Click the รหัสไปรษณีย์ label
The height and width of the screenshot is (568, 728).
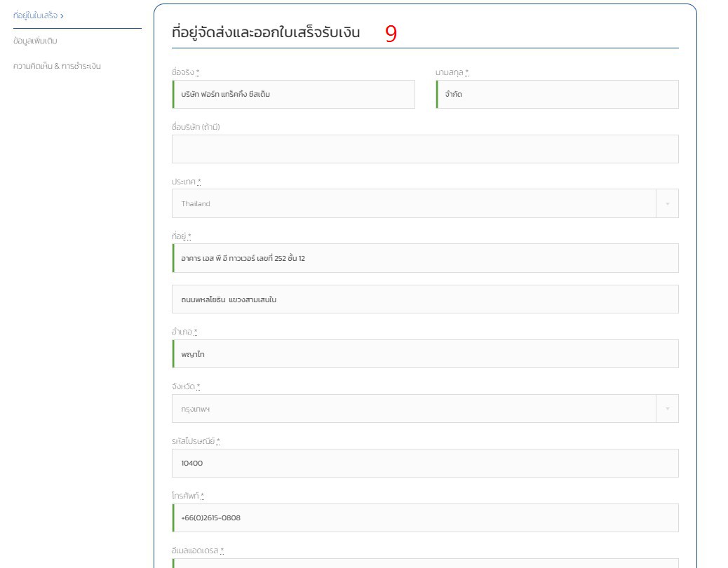196,441
